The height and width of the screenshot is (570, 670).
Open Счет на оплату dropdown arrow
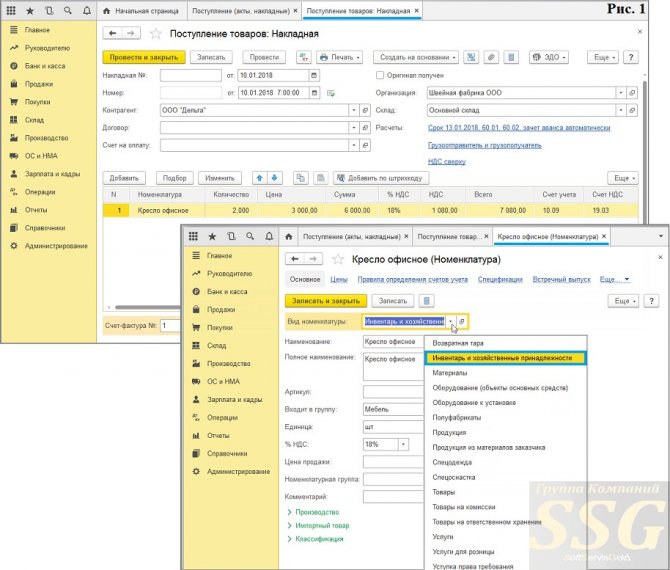click(x=354, y=145)
